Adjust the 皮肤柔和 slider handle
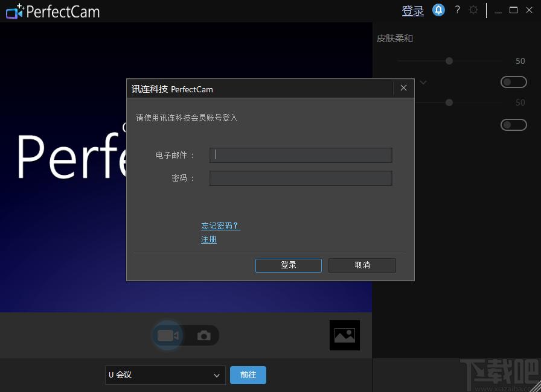 pyautogui.click(x=449, y=61)
